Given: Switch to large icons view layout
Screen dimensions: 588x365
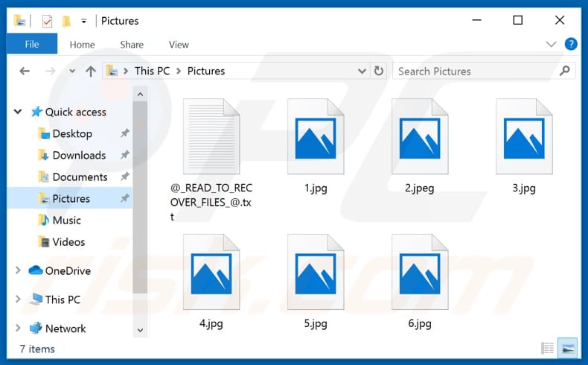Looking at the screenshot, I should tap(567, 348).
